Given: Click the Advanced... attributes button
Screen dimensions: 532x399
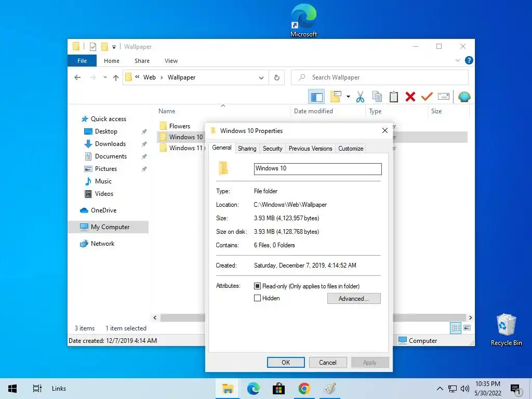Looking at the screenshot, I should pos(353,299).
